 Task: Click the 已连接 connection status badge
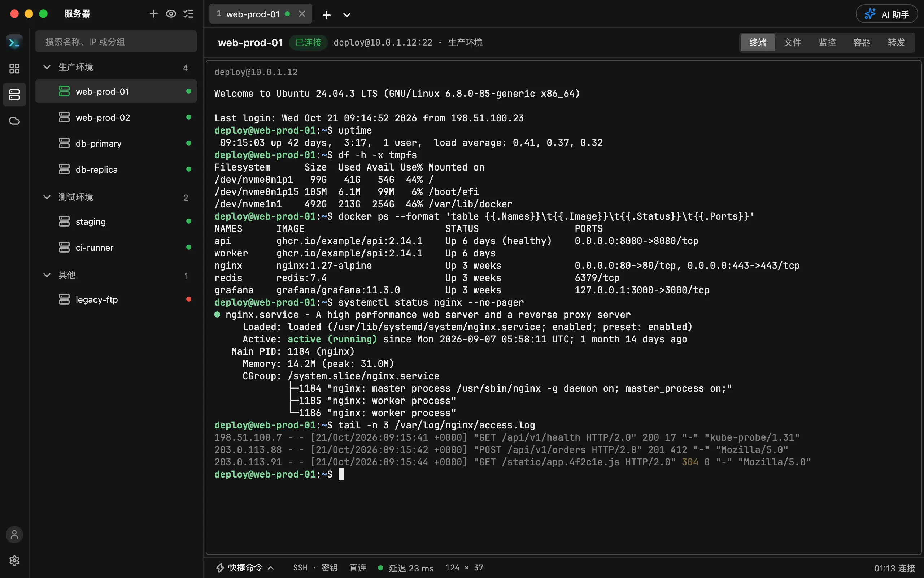pos(308,42)
